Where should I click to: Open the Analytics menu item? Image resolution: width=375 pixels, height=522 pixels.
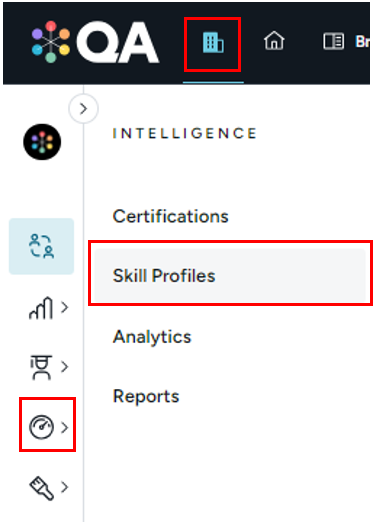point(152,337)
